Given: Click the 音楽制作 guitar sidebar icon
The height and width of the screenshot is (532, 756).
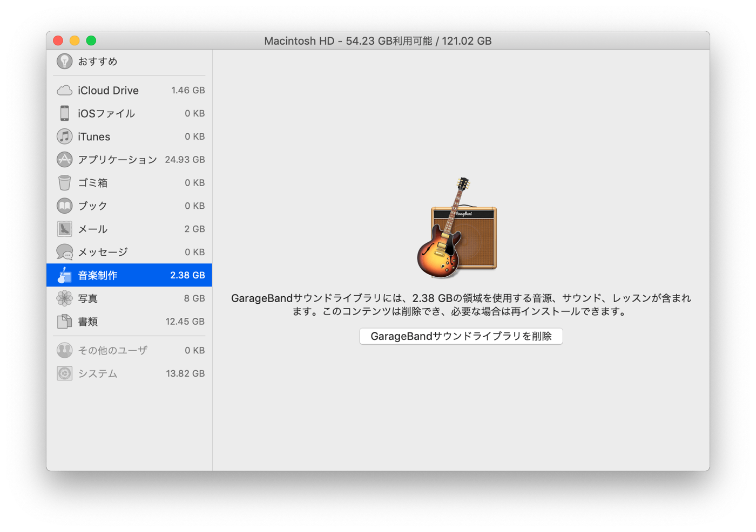Looking at the screenshot, I should click(x=64, y=275).
